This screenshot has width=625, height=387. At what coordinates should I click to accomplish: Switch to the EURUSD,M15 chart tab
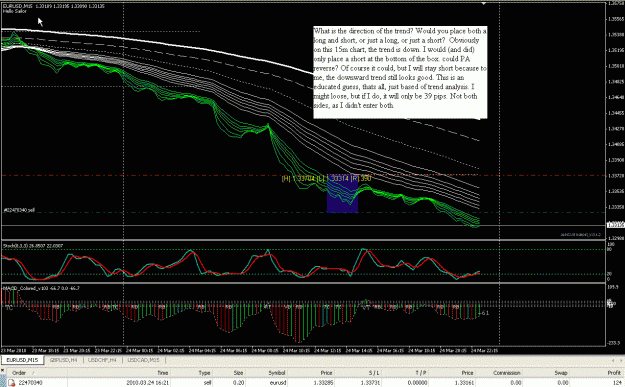pyautogui.click(x=22, y=360)
